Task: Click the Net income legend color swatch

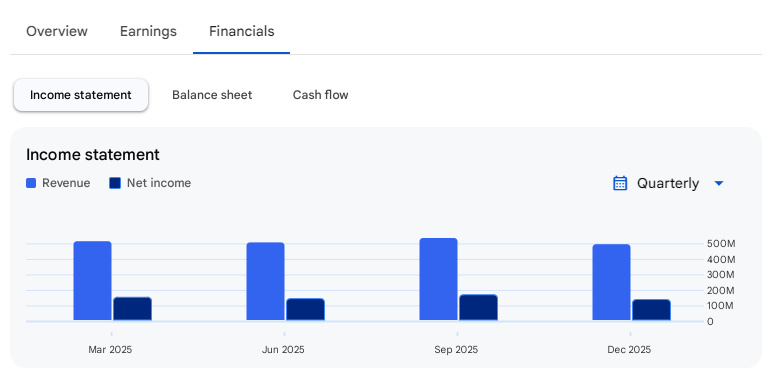Action: tap(115, 184)
